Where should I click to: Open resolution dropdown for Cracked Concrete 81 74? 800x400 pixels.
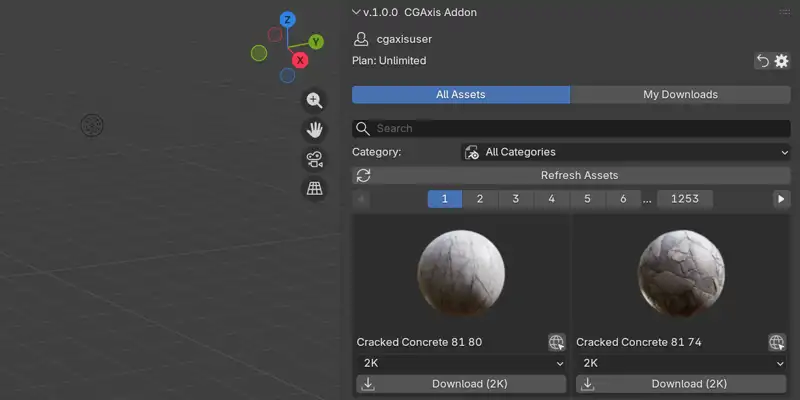(x=681, y=364)
